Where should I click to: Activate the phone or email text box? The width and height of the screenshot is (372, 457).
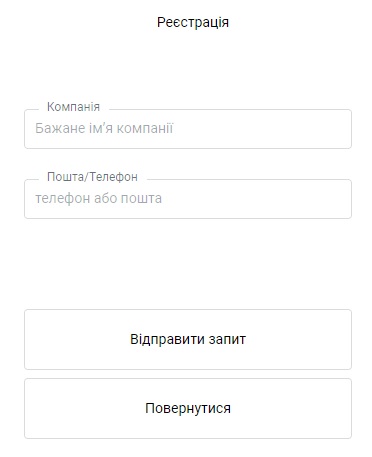pyautogui.click(x=188, y=199)
